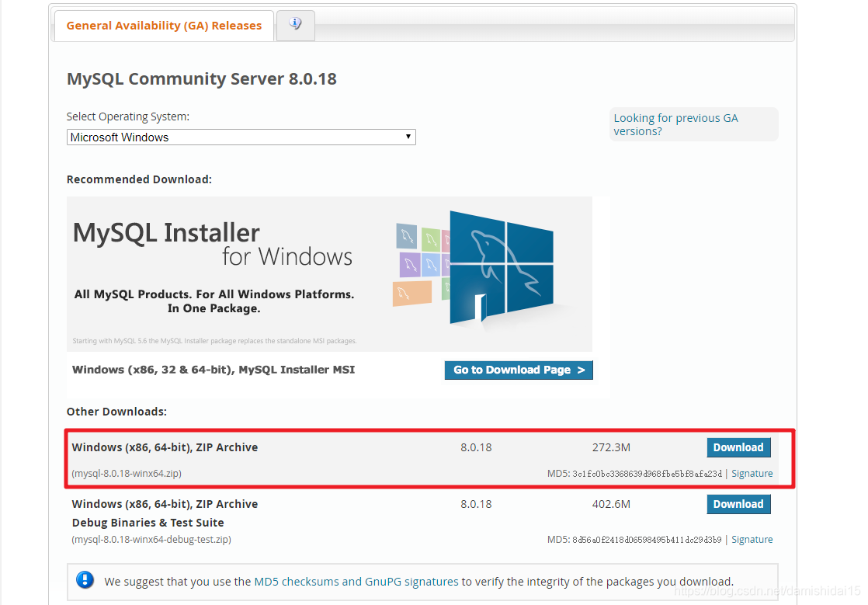This screenshot has height=605, width=868.
Task: Click the MySQL Community Server 8.0.18 heading
Action: coord(202,79)
